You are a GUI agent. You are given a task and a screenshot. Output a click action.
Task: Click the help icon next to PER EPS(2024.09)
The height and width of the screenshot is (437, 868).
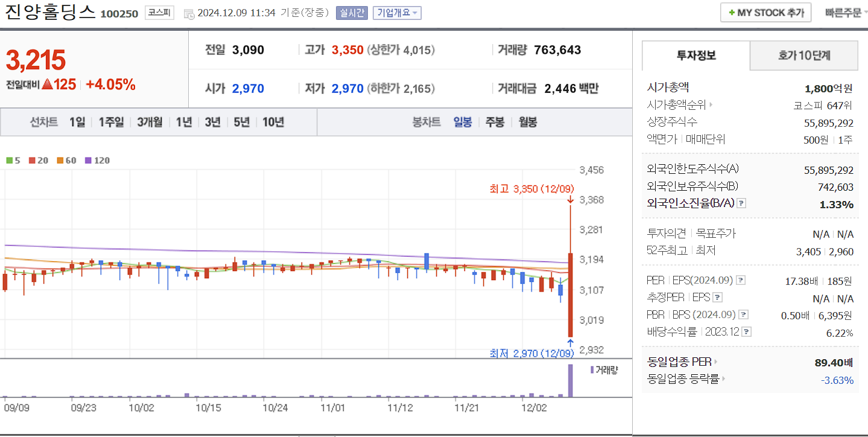pyautogui.click(x=741, y=281)
